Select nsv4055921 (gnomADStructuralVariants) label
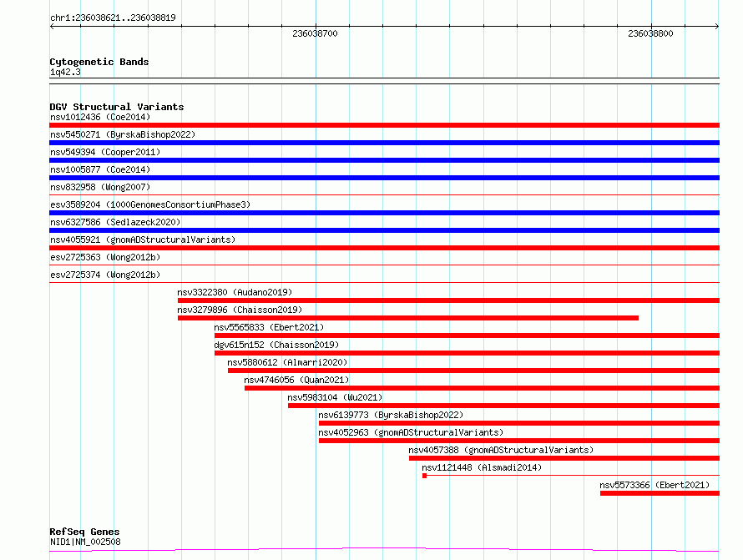This screenshot has height=560, width=743. tap(143, 240)
